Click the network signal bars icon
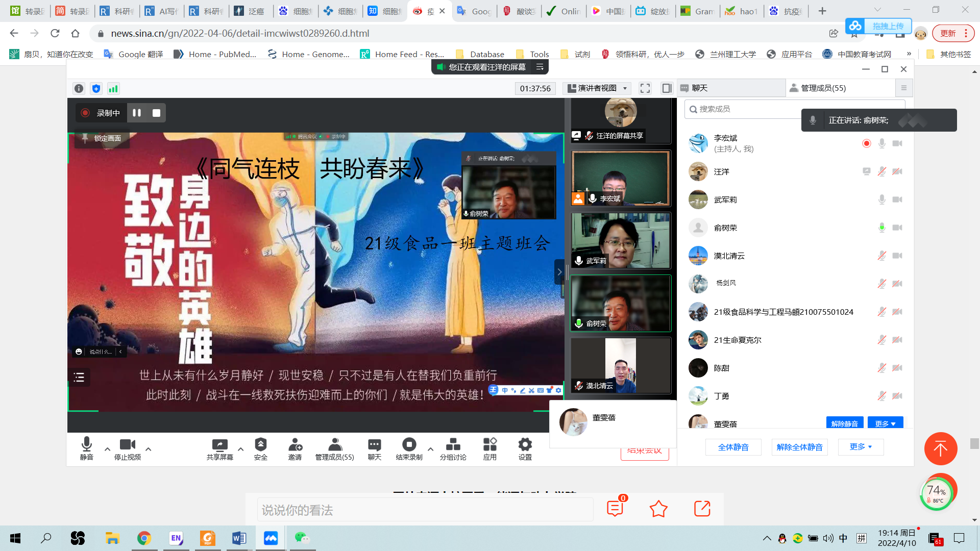This screenshot has width=980, height=551. (113, 88)
